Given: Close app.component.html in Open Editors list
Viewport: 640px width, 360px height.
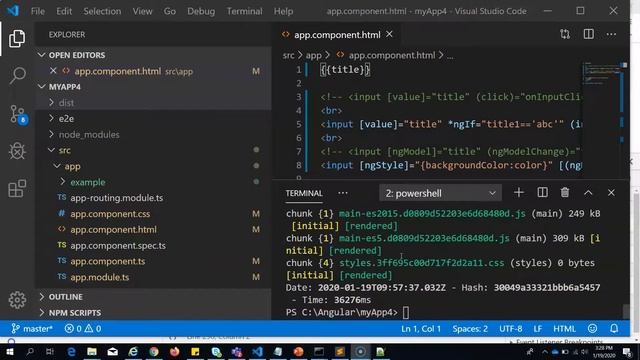Looking at the screenshot, I should 53,71.
